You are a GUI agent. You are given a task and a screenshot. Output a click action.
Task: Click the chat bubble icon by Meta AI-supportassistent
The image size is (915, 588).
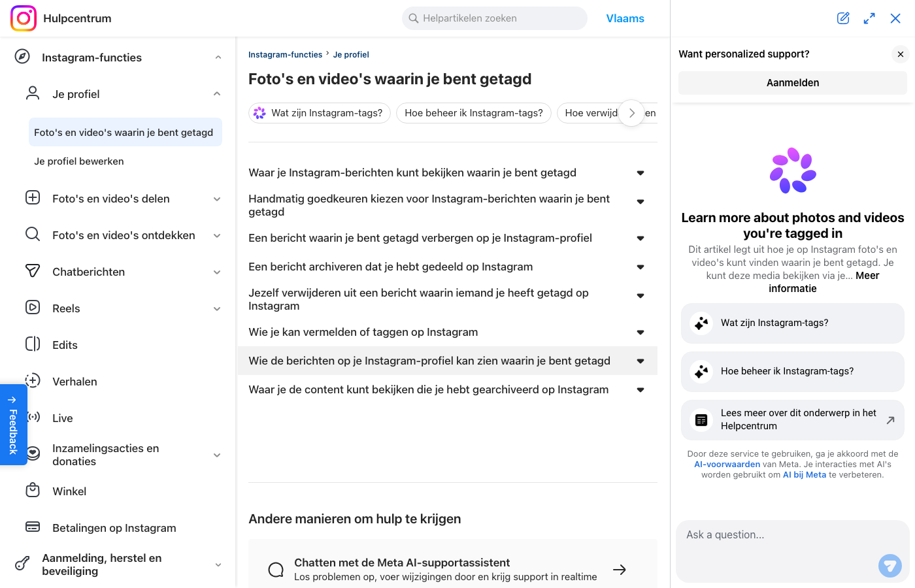[x=276, y=570]
